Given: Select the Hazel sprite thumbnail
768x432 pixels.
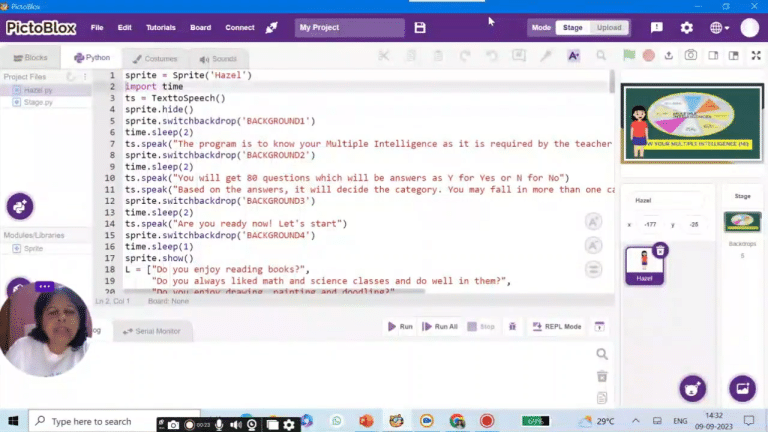Looking at the screenshot, I should tap(644, 266).
